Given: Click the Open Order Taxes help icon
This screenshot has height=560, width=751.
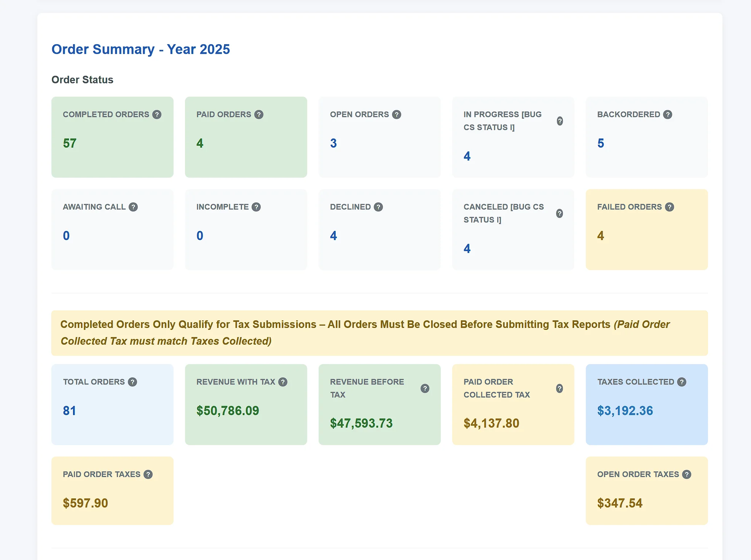Looking at the screenshot, I should click(687, 474).
